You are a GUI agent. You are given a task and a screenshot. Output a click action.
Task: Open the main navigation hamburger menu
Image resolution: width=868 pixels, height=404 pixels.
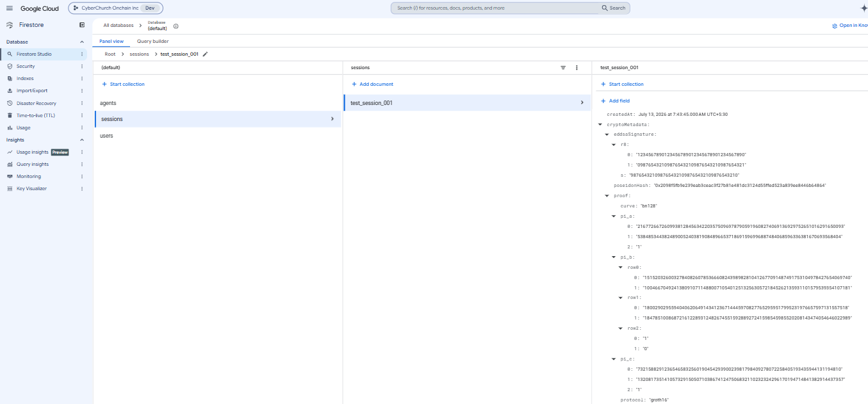click(9, 8)
